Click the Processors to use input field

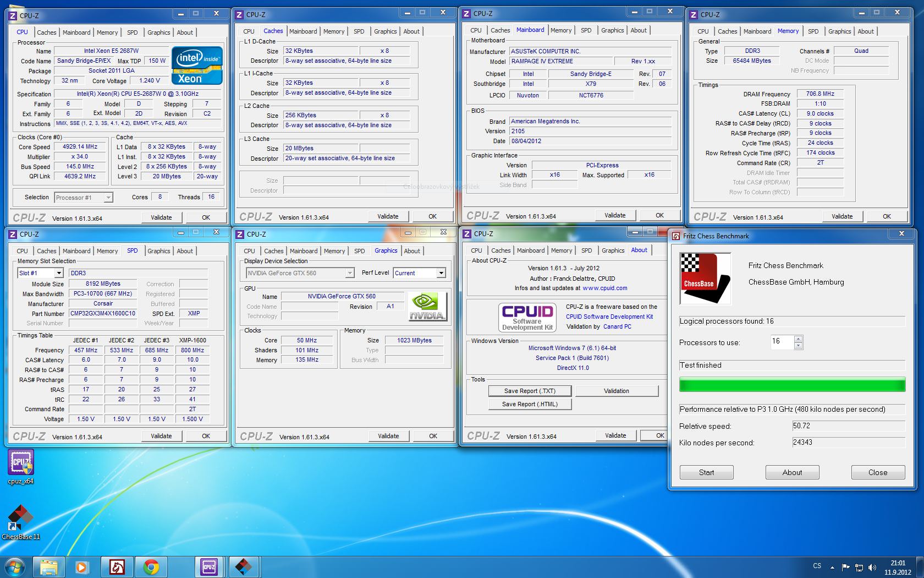[x=782, y=342]
